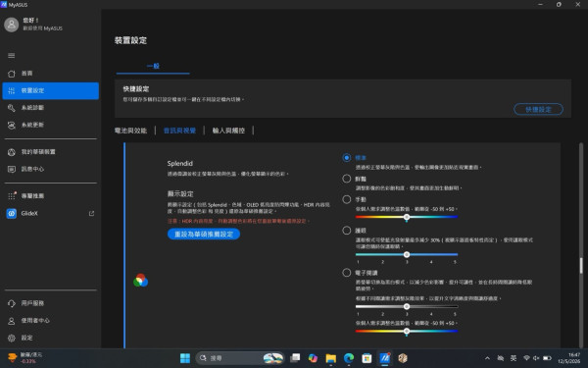Select the 標準 Splendid mode
The width and height of the screenshot is (588, 368).
(347, 158)
